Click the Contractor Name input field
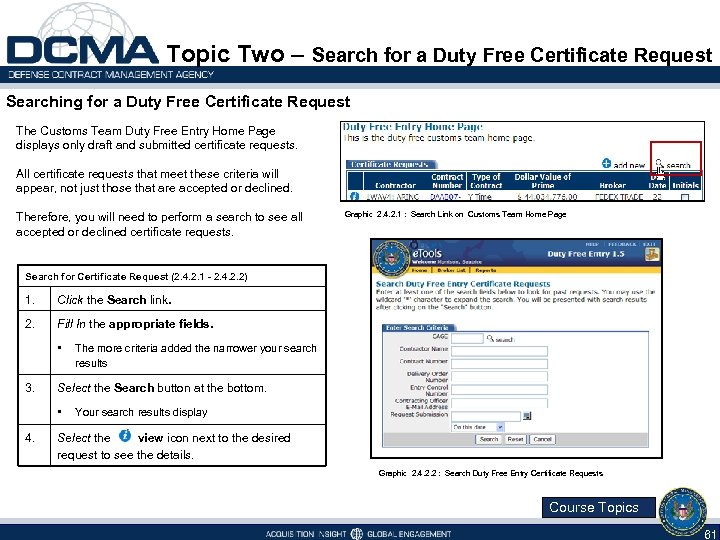Viewport: 720px width, 540px height. click(499, 351)
